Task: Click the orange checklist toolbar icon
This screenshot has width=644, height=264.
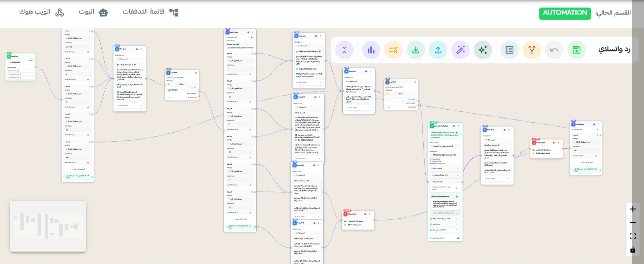Action: 393,50
